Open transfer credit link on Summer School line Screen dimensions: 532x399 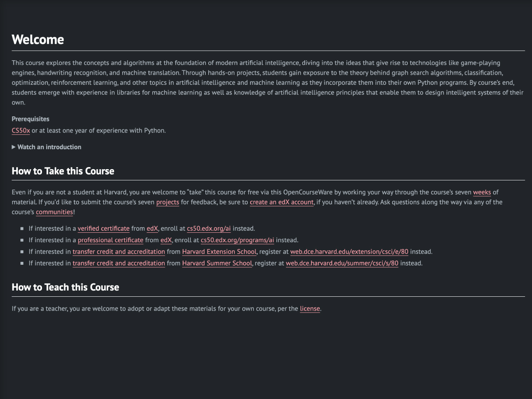[x=118, y=264]
